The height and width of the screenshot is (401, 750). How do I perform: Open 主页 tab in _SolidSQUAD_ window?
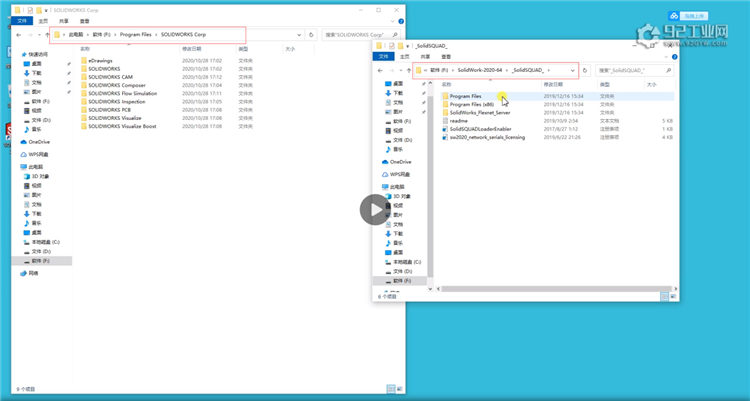(405, 56)
